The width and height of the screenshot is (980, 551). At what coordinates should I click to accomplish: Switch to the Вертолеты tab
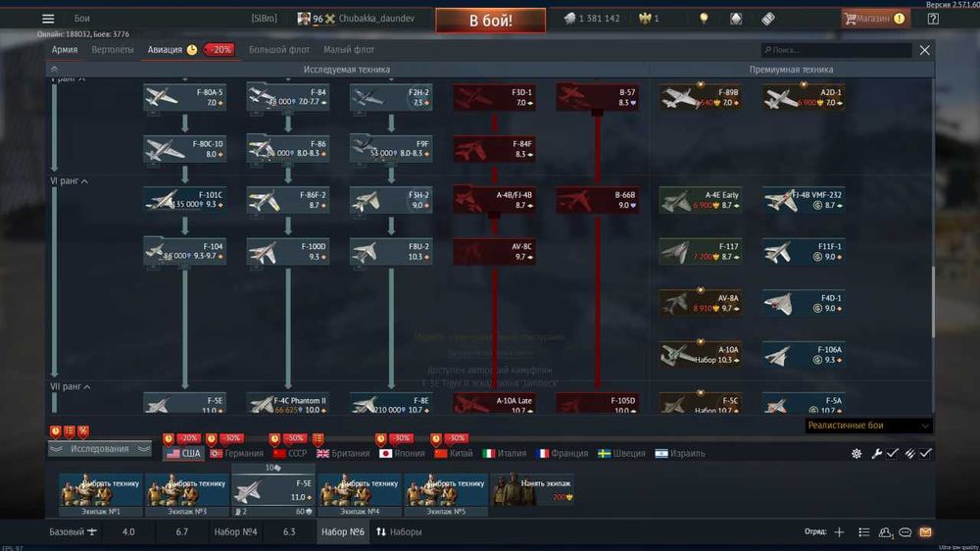[113, 49]
